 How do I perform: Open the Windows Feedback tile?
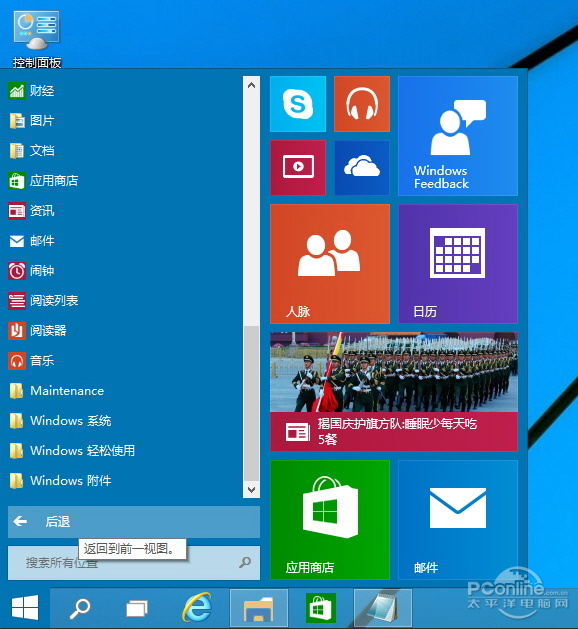coord(458,136)
